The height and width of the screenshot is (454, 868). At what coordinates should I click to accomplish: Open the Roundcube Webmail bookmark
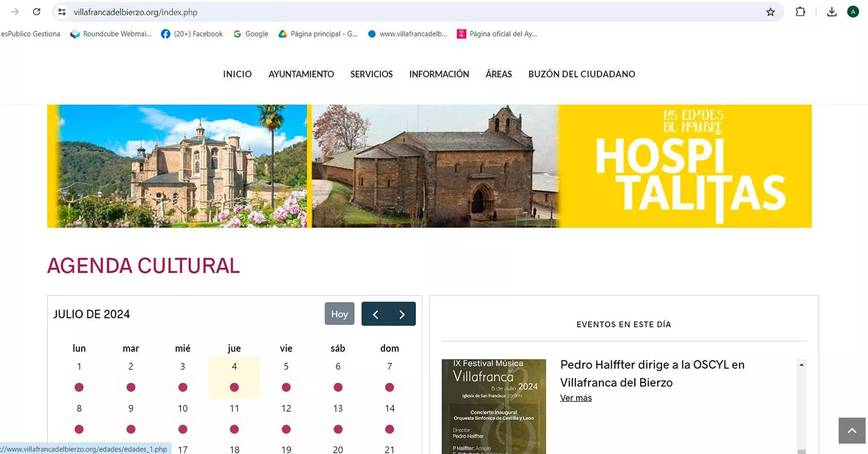coord(110,34)
